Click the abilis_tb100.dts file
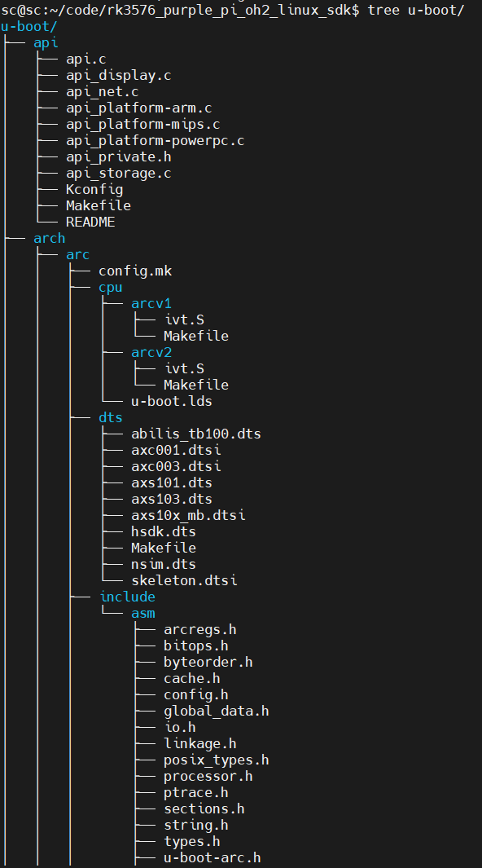This screenshot has width=482, height=868. tap(195, 434)
